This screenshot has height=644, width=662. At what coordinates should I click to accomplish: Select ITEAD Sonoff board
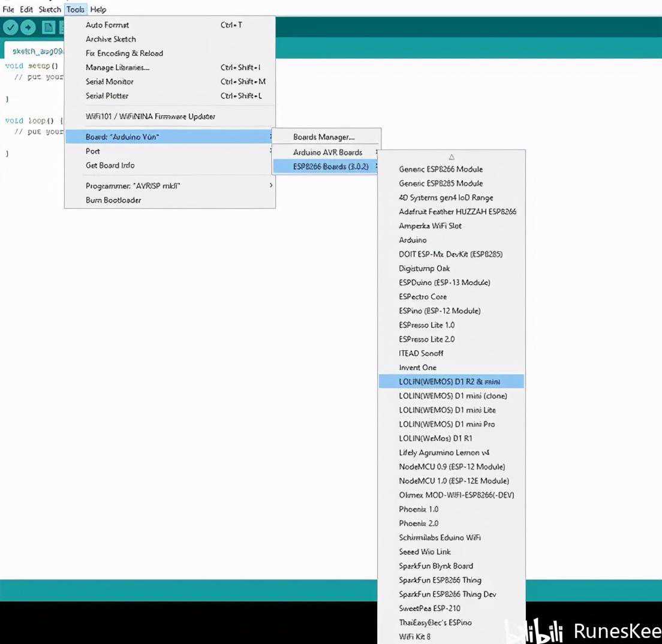tap(452, 353)
